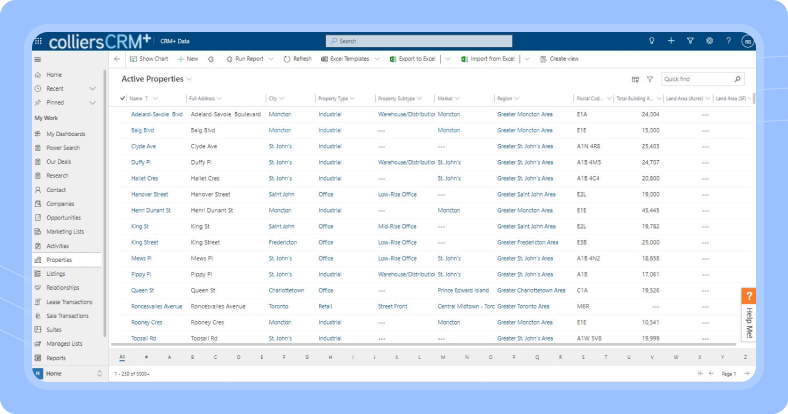Open Listings in the sidebar
788x414 pixels.
56,274
